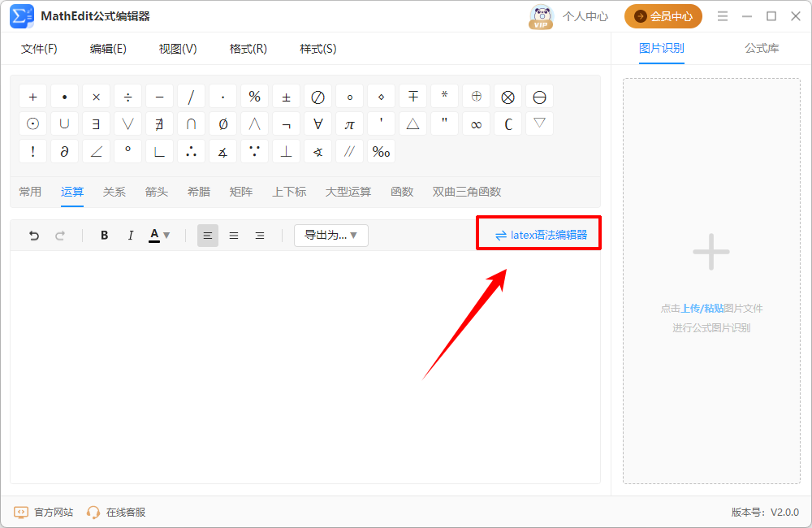The image size is (812, 528).
Task: Insert the circled minus symbol
Action: tap(539, 97)
